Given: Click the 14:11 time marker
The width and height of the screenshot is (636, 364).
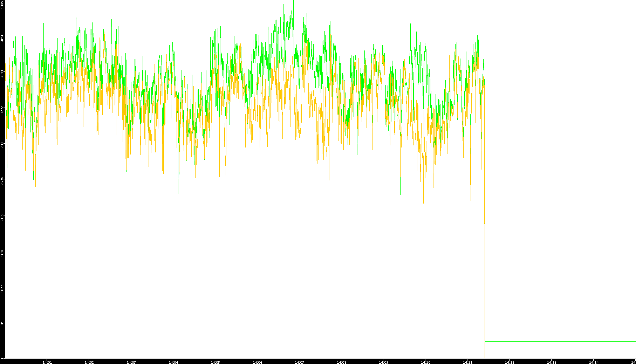Looking at the screenshot, I should 467,362.
